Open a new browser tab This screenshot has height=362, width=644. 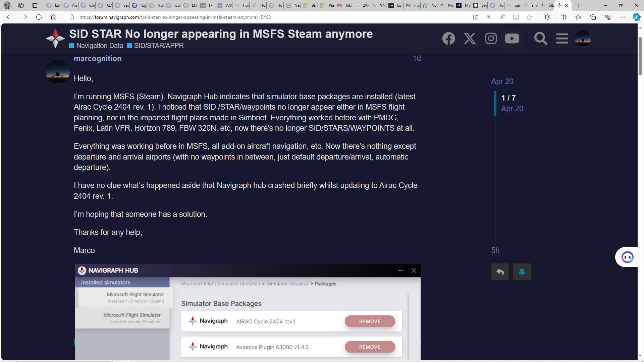579,5
